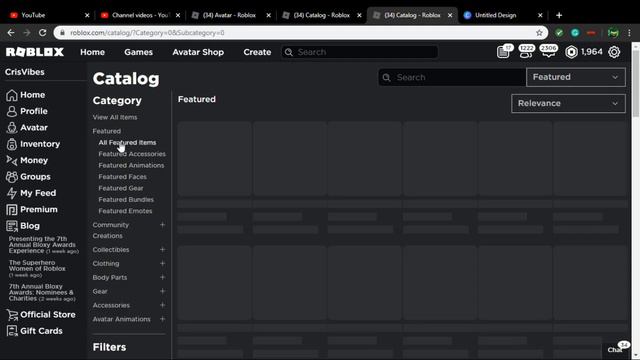The width and height of the screenshot is (640, 360).
Task: Open friends icon with 1222 badge
Action: [526, 52]
